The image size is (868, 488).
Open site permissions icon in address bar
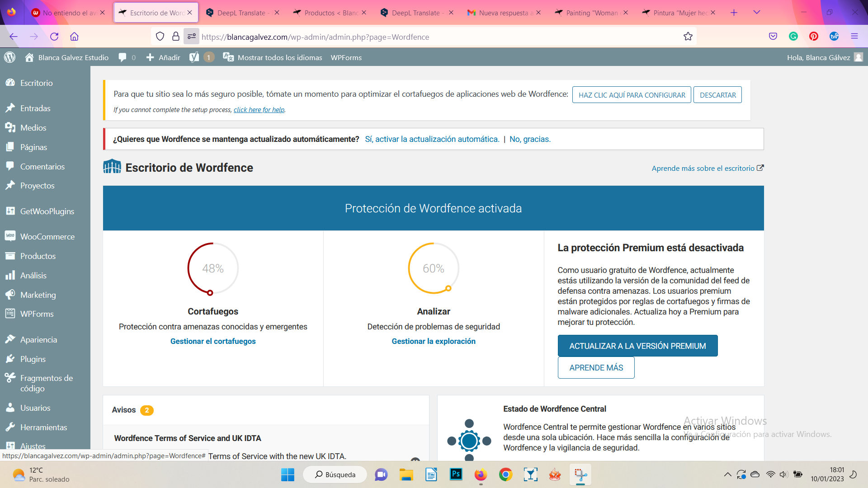(x=192, y=37)
